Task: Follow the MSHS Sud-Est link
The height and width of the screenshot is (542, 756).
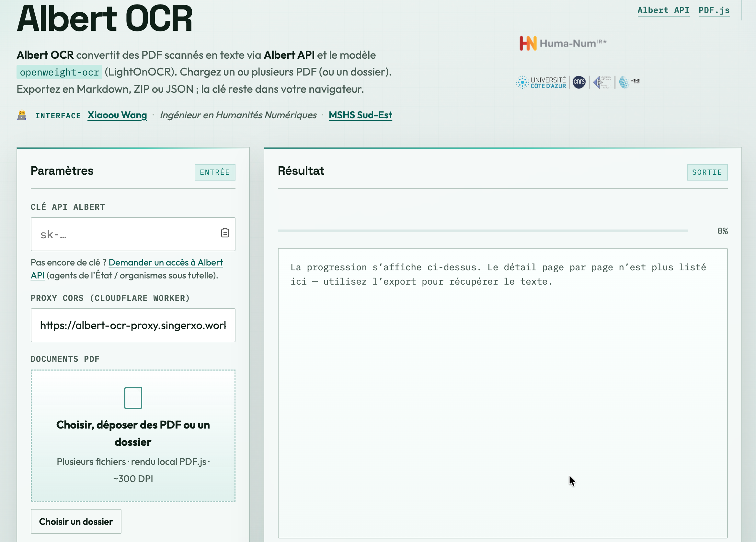Action: tap(360, 115)
